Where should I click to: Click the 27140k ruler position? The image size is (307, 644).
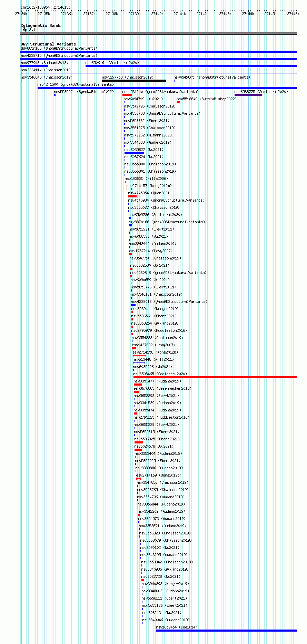[157, 14]
